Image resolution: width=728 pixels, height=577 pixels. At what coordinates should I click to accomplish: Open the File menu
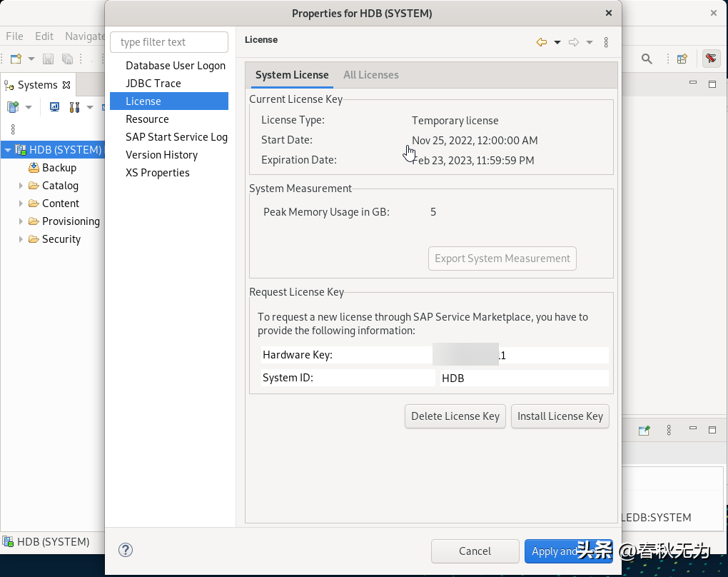pyautogui.click(x=14, y=36)
